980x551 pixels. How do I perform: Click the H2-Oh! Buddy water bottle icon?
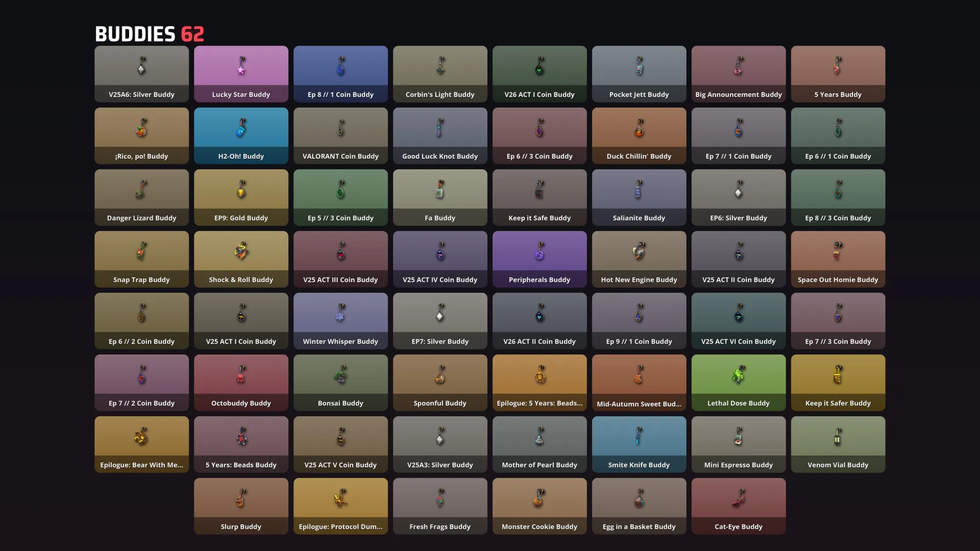coord(241,128)
